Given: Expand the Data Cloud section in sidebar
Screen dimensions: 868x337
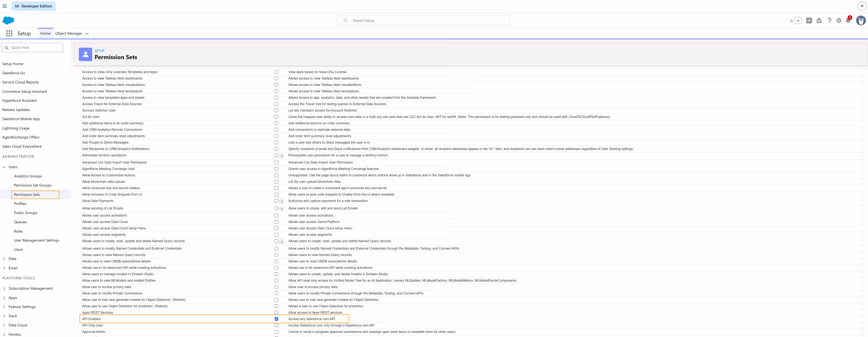Looking at the screenshot, I should [x=4, y=325].
